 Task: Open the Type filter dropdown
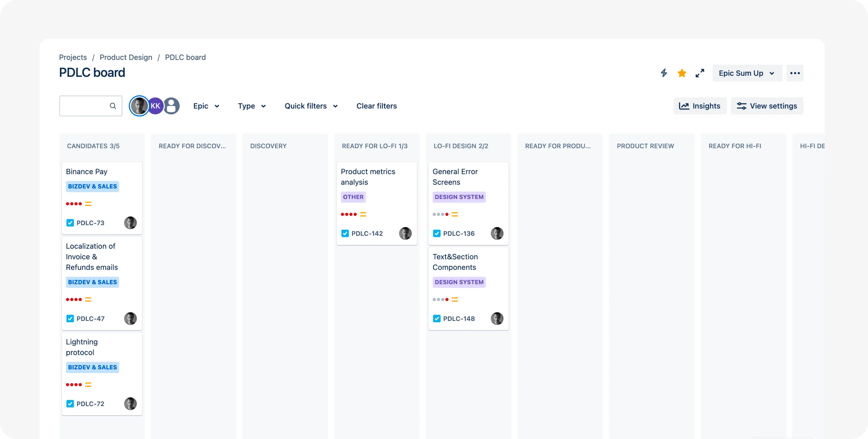click(252, 106)
